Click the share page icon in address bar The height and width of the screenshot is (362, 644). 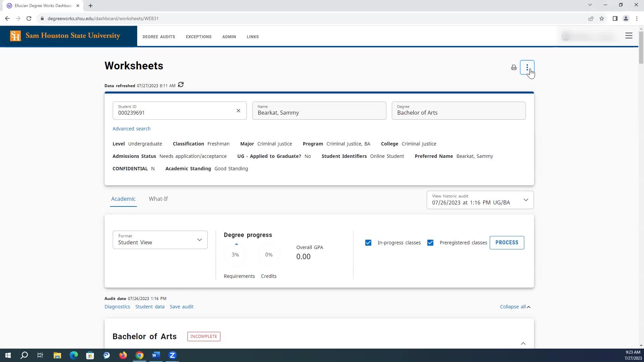click(591, 18)
